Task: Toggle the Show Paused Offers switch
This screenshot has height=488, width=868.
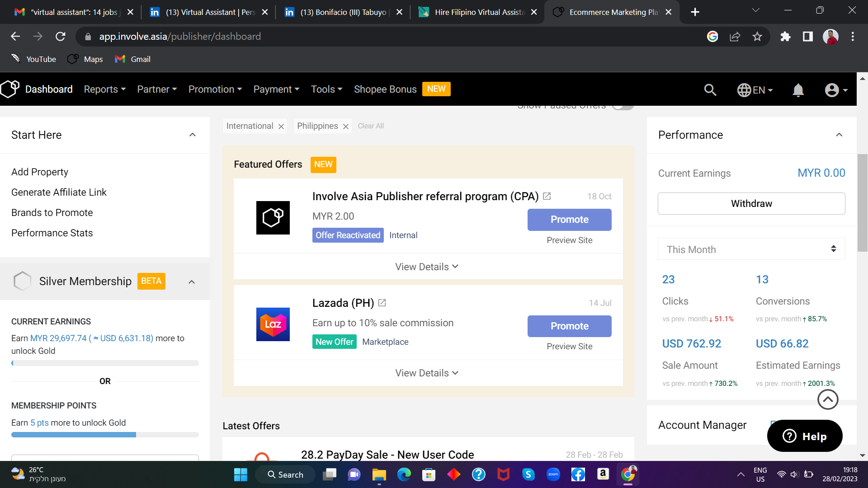Action: (x=623, y=107)
